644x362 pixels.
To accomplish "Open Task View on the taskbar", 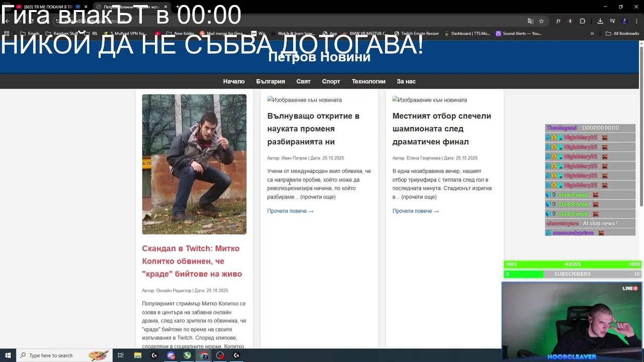I will [x=121, y=355].
